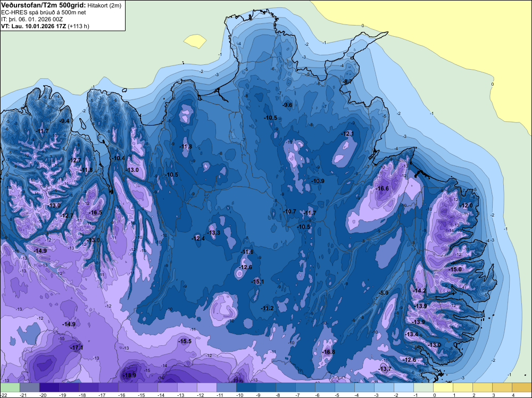Pick deep blue legend swatch between -10 and -9

246,387
